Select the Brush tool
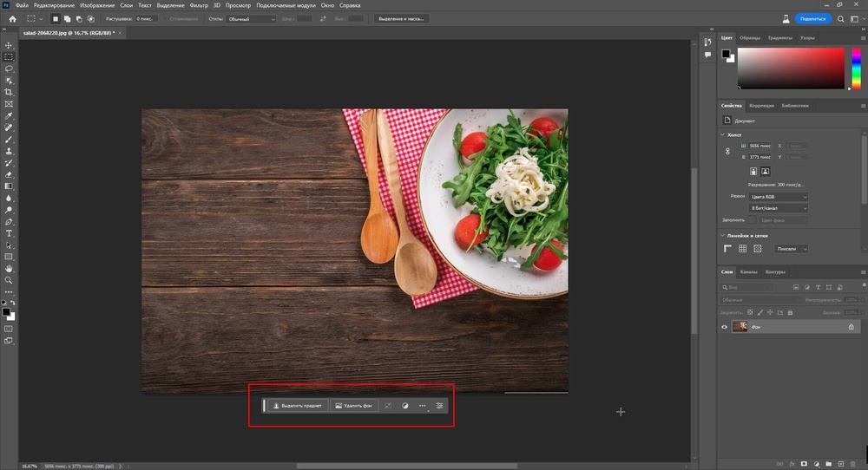Image resolution: width=868 pixels, height=470 pixels. point(9,140)
